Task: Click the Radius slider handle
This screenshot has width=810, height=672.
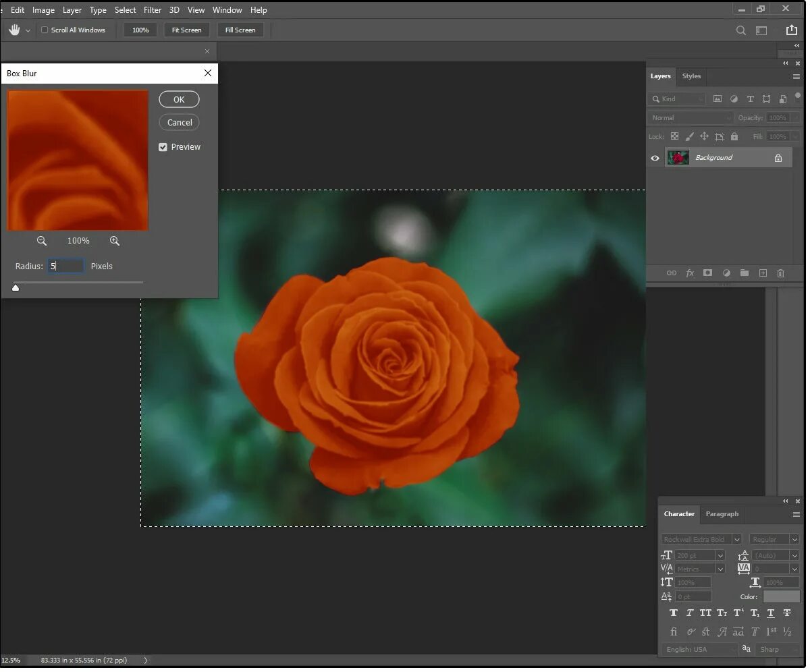Action: tap(16, 289)
